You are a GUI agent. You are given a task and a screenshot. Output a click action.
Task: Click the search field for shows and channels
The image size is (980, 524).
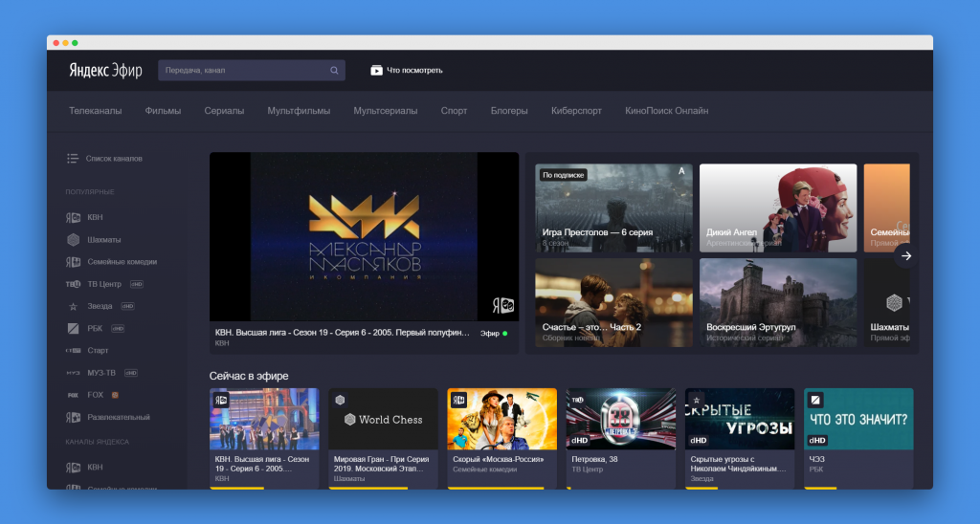[x=244, y=71]
